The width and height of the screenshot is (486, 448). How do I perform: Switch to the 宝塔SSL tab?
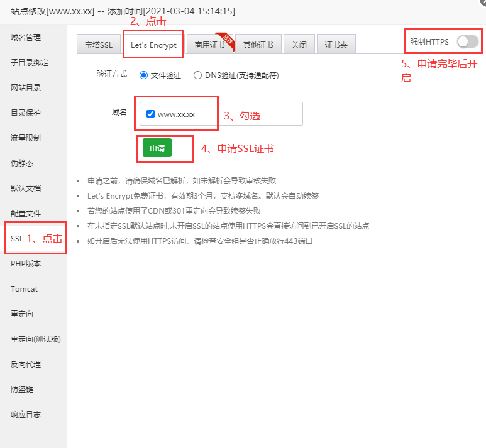click(x=98, y=45)
